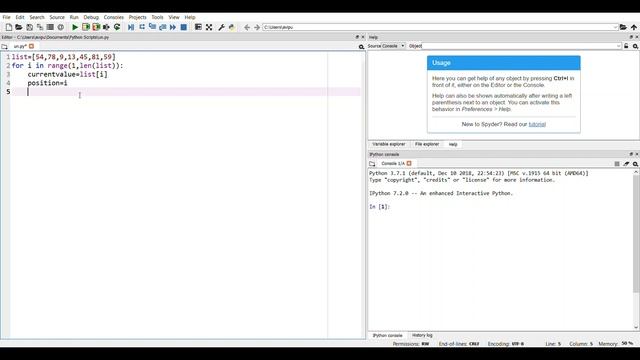The height and width of the screenshot is (360, 640).
Task: Open the Run menu
Action: coord(74,17)
